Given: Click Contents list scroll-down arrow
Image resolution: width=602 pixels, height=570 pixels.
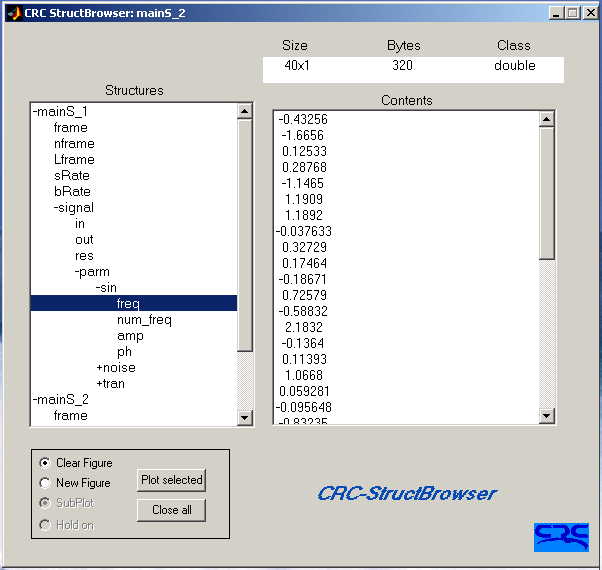Looking at the screenshot, I should click(x=546, y=415).
